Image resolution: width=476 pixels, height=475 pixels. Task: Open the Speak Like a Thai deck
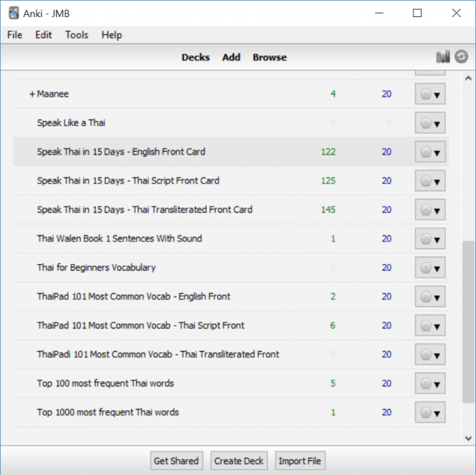click(71, 123)
